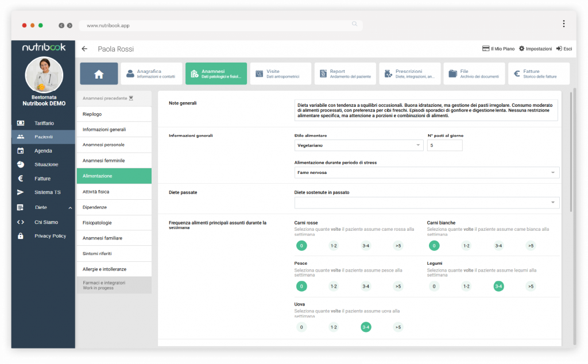
Task: Click the N° pasti al giorno field
Action: tap(444, 146)
